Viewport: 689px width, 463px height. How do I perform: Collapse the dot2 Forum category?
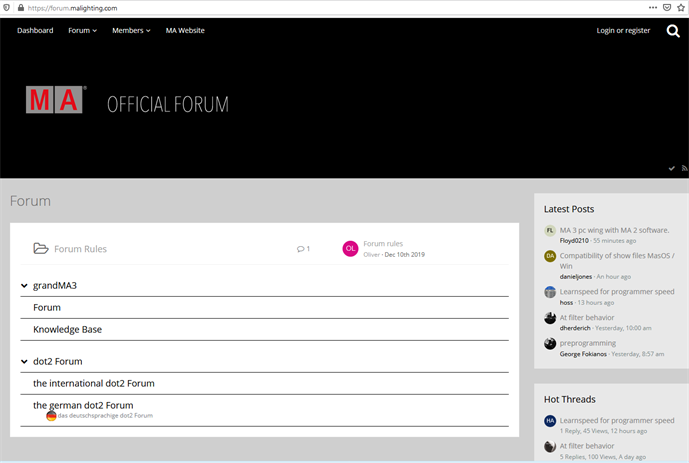[x=24, y=362]
